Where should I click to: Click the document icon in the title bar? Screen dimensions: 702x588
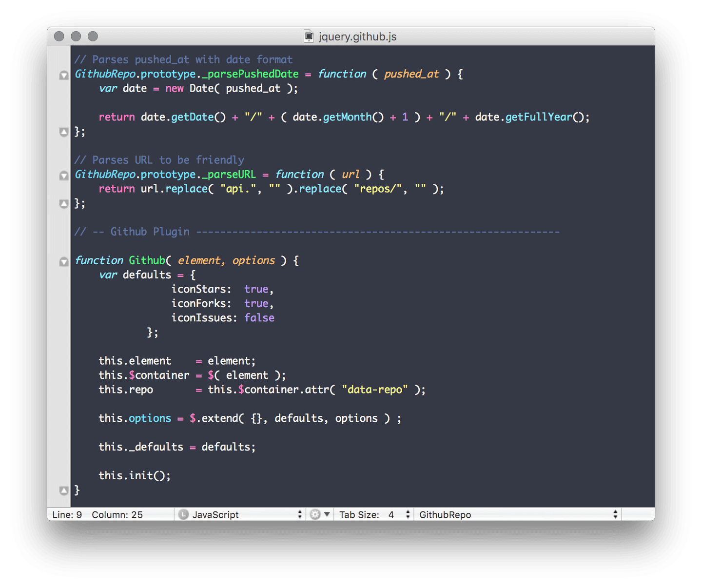click(x=309, y=36)
